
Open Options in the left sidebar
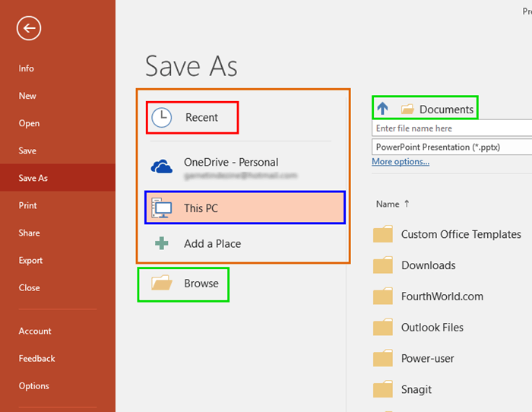(x=34, y=386)
